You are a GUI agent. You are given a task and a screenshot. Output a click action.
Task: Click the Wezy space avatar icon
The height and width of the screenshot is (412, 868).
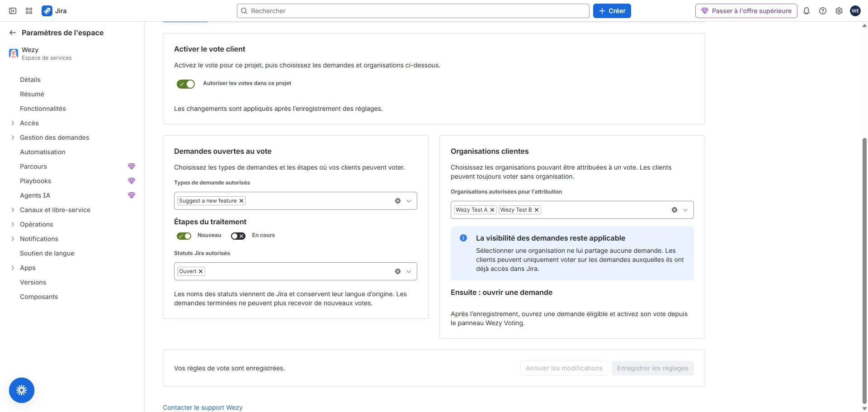tap(14, 53)
